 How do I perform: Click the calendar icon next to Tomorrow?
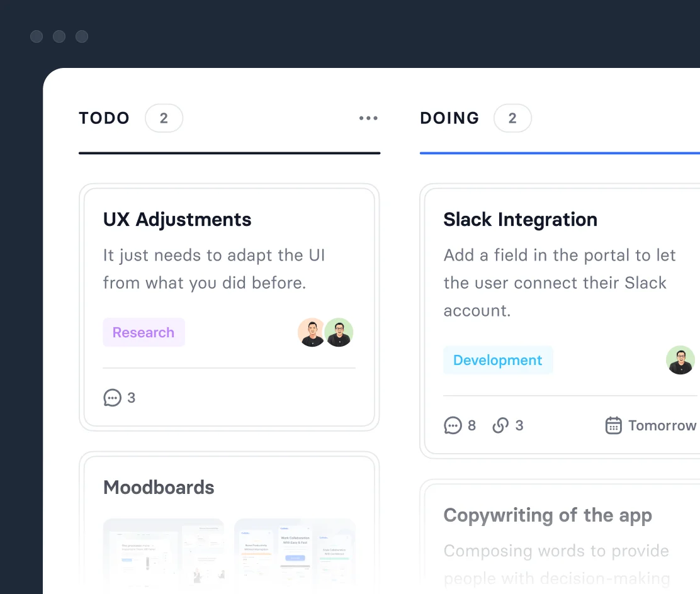pyautogui.click(x=613, y=426)
